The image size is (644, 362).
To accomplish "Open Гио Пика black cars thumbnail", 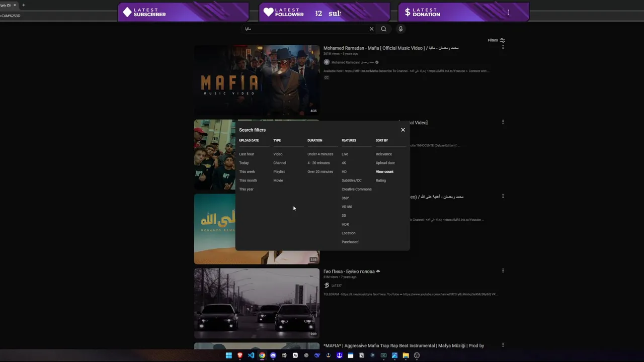I will pyautogui.click(x=257, y=303).
